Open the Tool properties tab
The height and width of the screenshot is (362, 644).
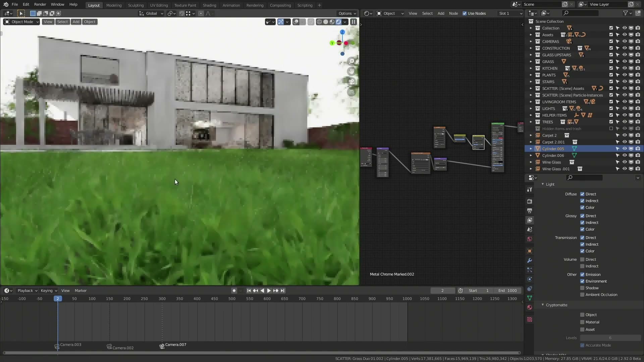530,189
